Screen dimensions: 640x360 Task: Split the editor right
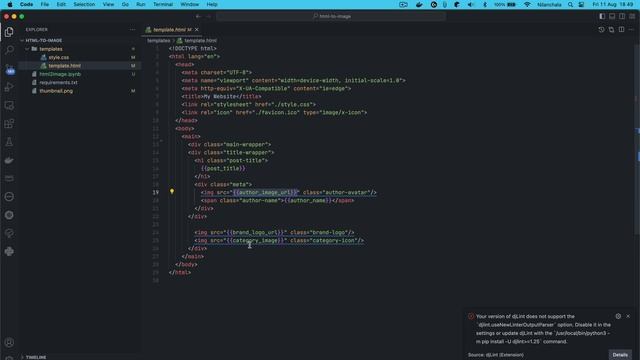[621, 29]
